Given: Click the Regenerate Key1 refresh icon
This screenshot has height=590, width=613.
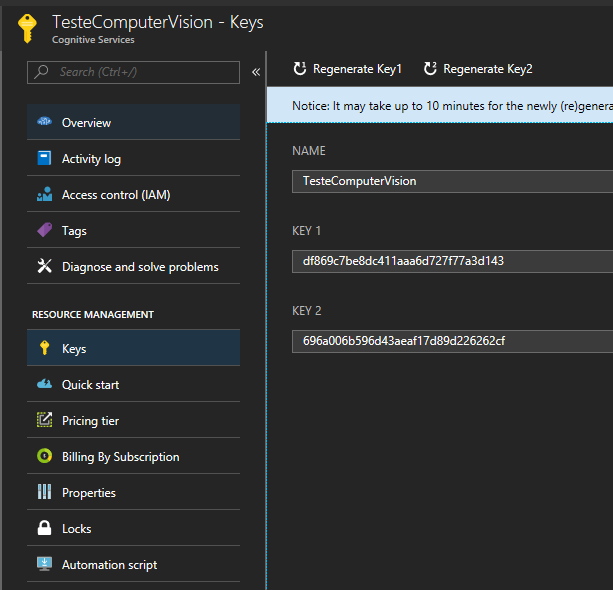Looking at the screenshot, I should point(300,68).
